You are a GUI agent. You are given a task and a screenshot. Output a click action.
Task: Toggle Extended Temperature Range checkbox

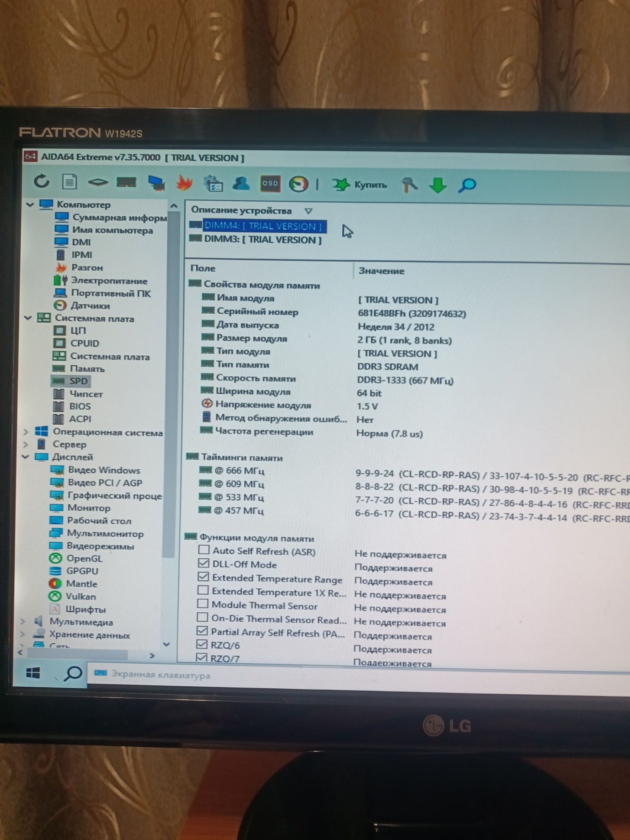pos(203,576)
